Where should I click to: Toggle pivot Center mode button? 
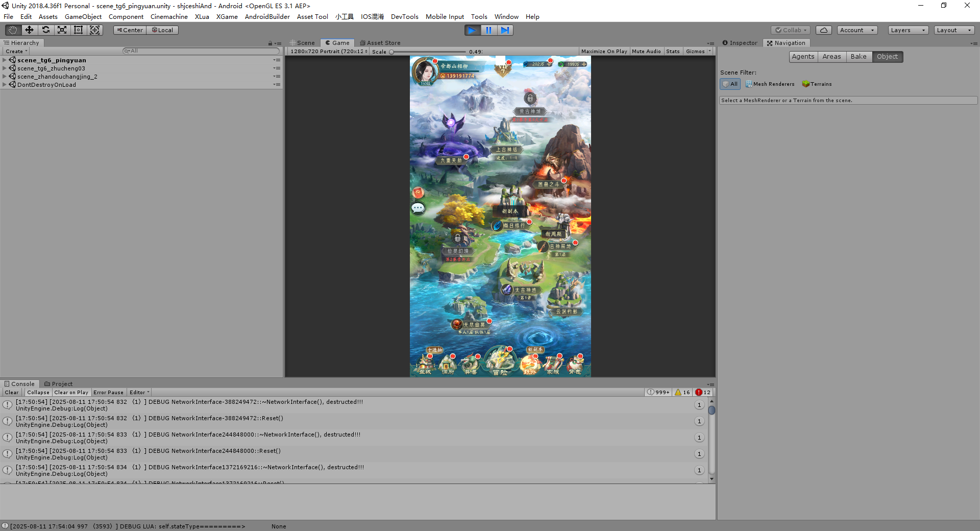point(130,30)
